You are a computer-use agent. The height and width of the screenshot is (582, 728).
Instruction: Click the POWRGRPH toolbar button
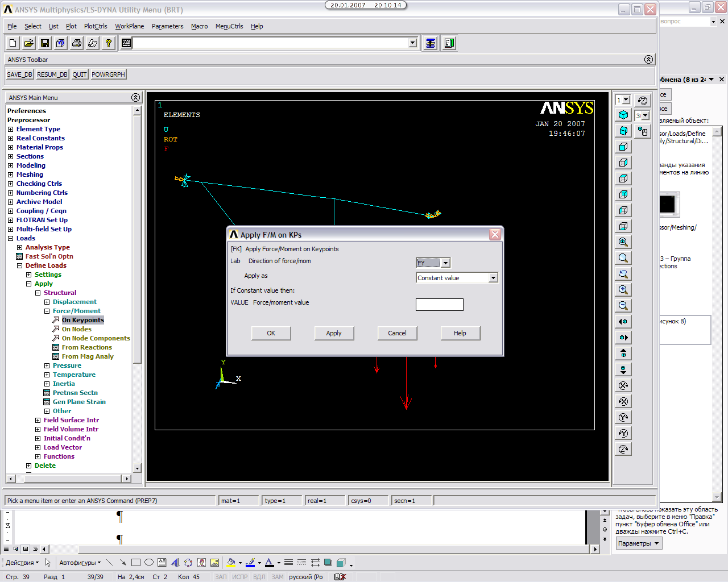pyautogui.click(x=108, y=74)
